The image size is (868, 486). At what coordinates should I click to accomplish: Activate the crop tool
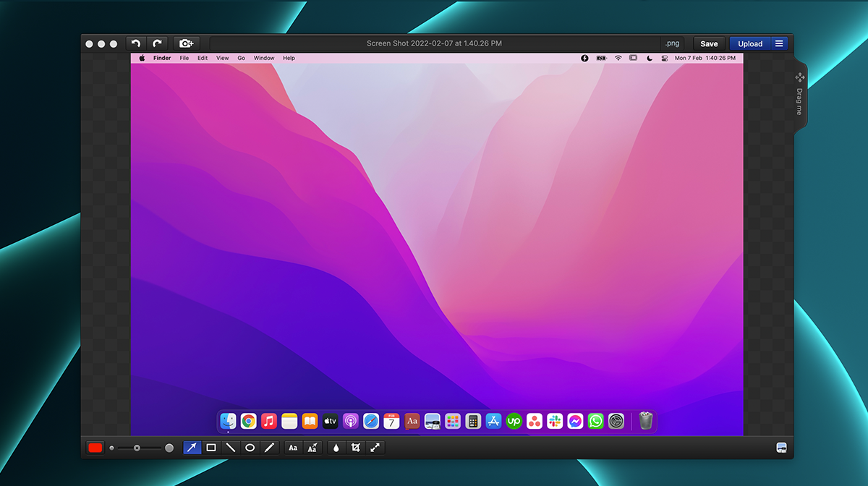point(356,448)
